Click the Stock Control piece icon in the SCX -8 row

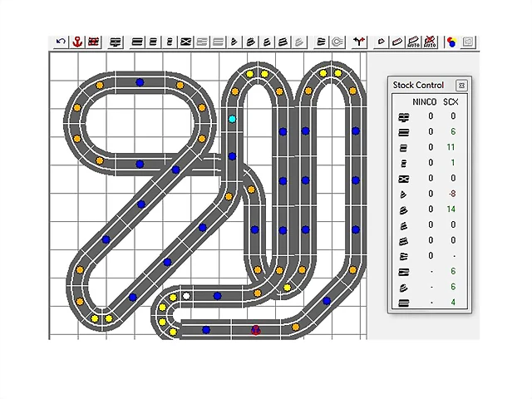coord(404,195)
